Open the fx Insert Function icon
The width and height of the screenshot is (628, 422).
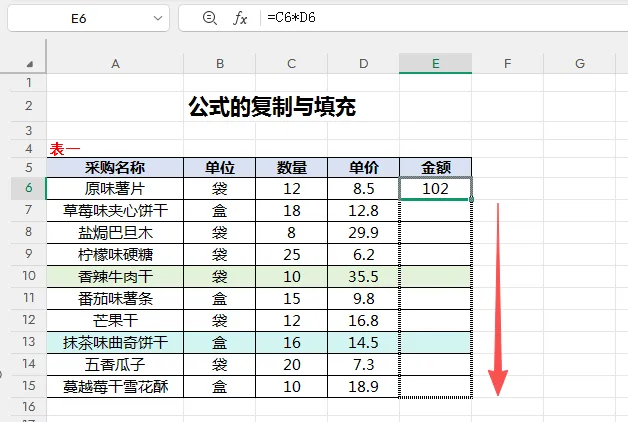click(x=240, y=18)
